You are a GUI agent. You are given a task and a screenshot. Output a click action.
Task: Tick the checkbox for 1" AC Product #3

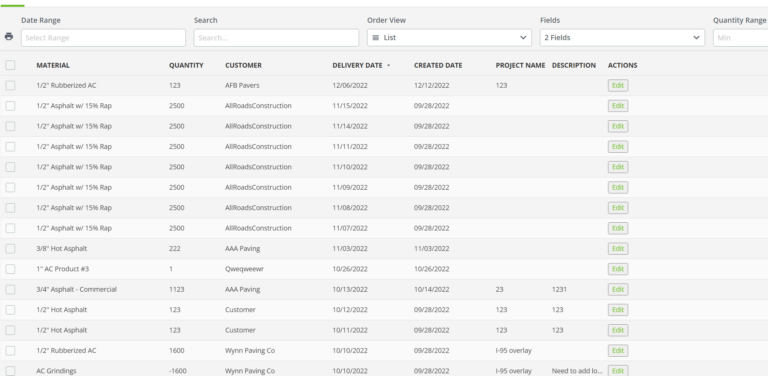10,269
